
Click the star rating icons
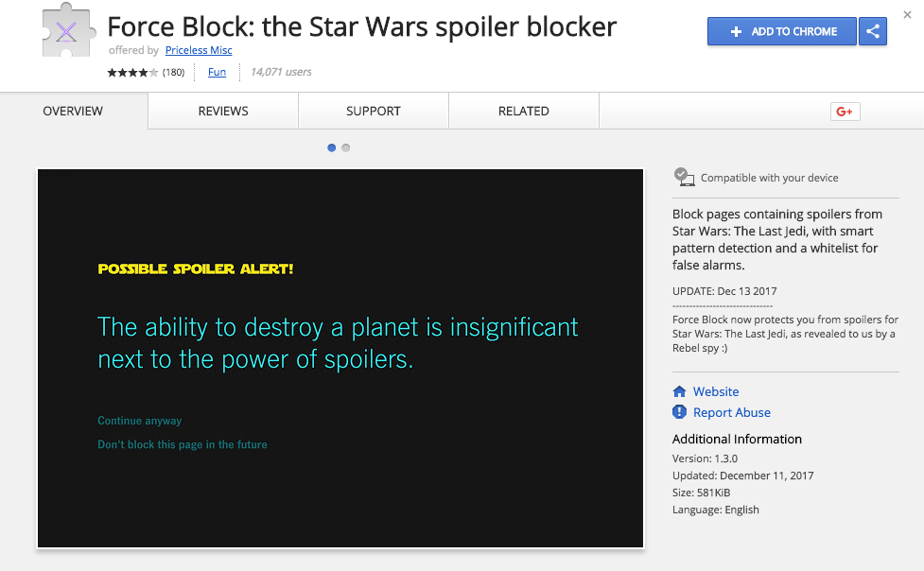tap(132, 73)
